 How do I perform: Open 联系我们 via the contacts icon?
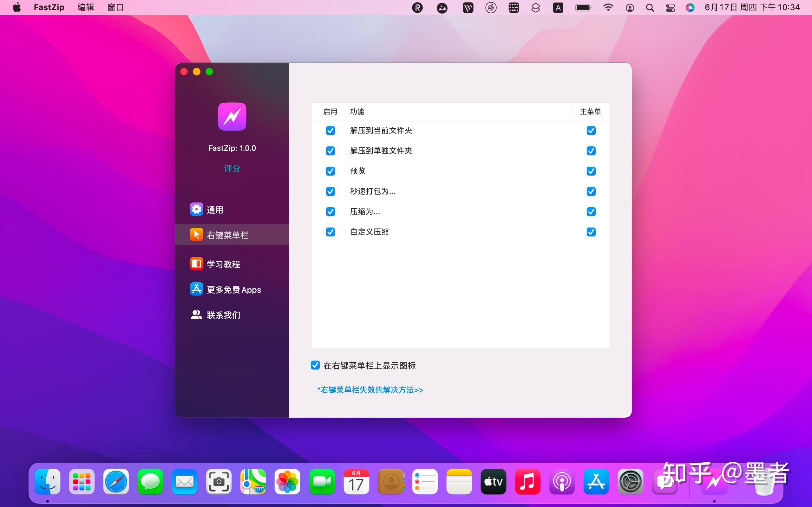[x=196, y=315]
